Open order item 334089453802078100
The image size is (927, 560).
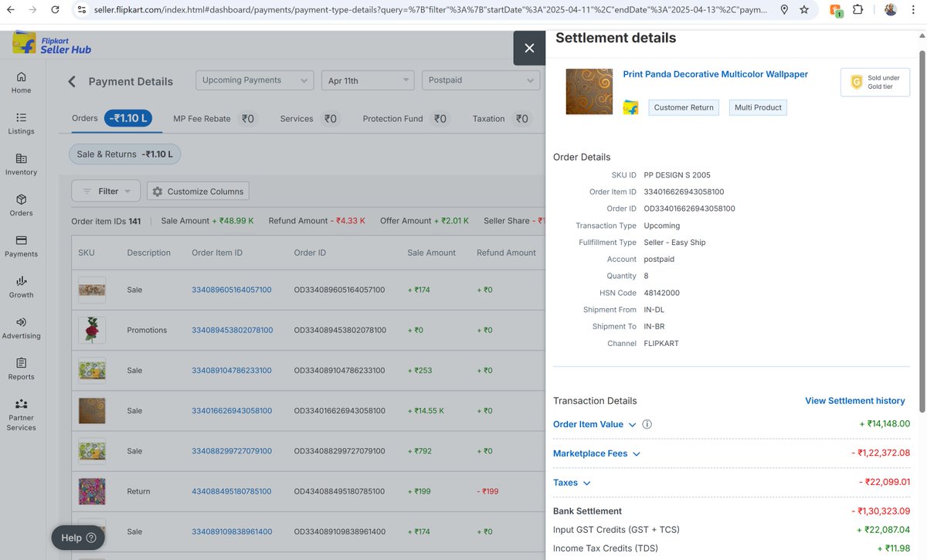[233, 330]
